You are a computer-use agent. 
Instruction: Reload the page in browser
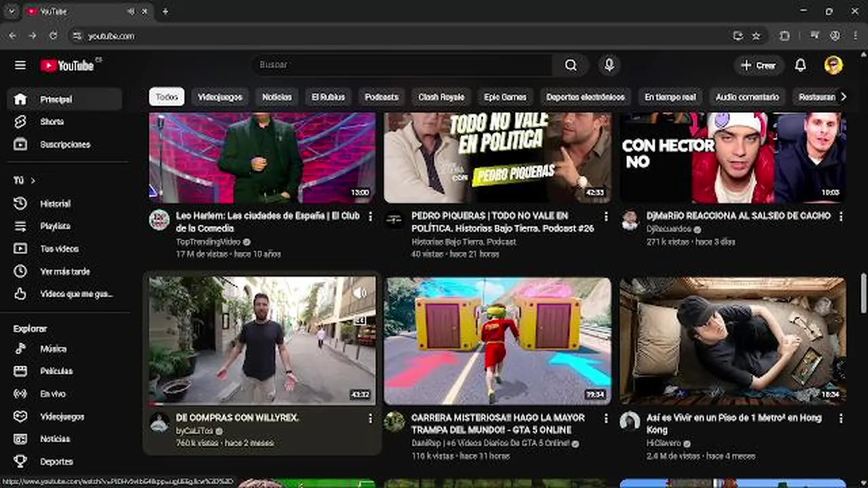pos(54,36)
